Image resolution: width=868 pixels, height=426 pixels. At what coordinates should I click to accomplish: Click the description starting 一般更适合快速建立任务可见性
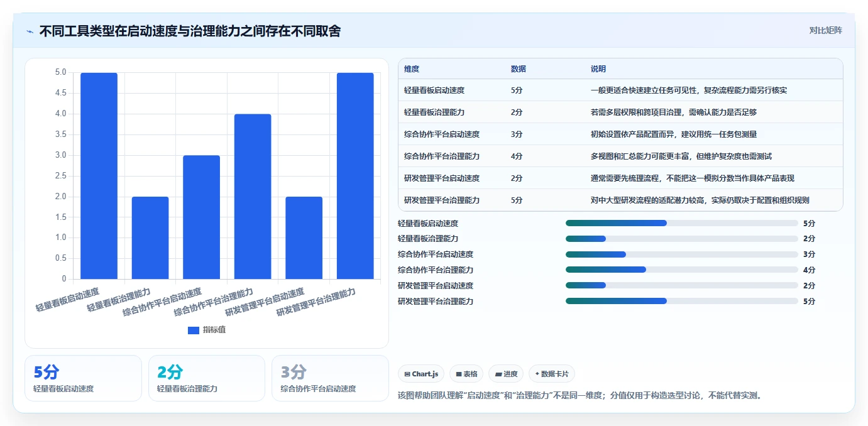pyautogui.click(x=689, y=90)
